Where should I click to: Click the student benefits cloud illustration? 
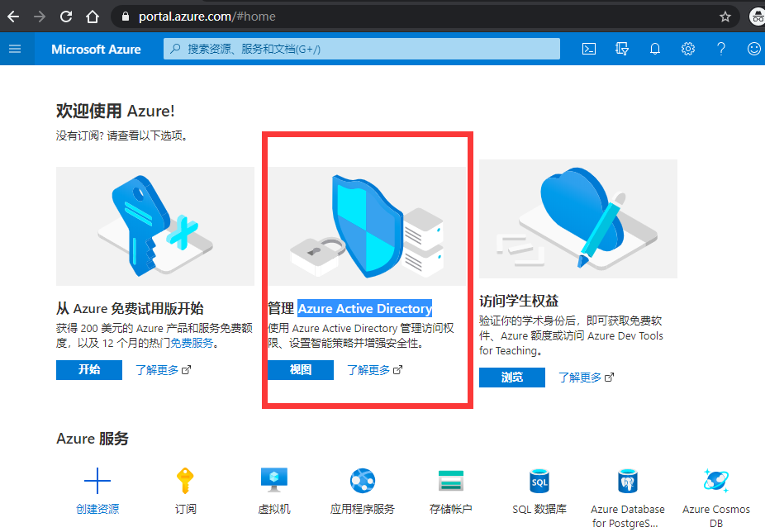click(578, 219)
